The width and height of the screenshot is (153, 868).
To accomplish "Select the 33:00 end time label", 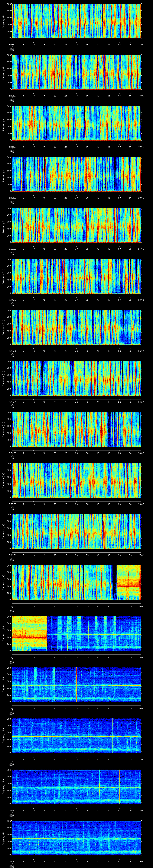I will (x=141, y=861).
